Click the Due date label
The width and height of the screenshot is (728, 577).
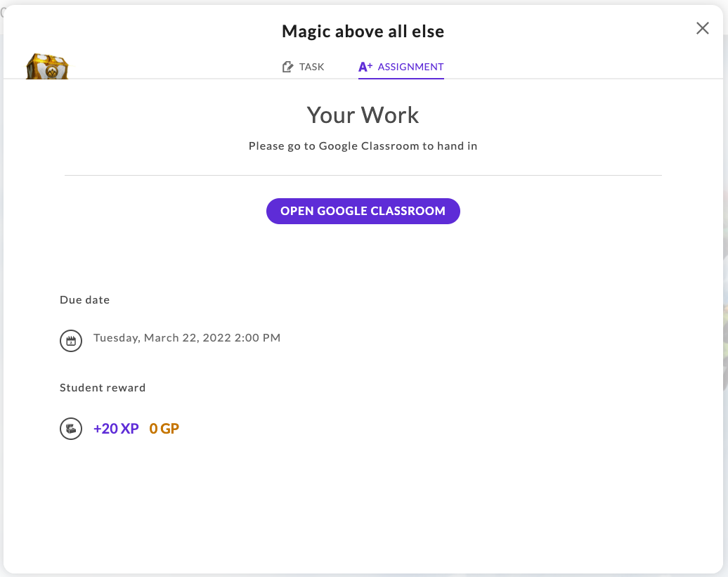[84, 300]
